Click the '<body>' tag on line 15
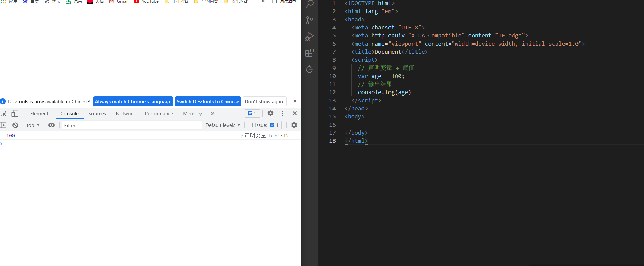The height and width of the screenshot is (266, 644). pos(354,117)
